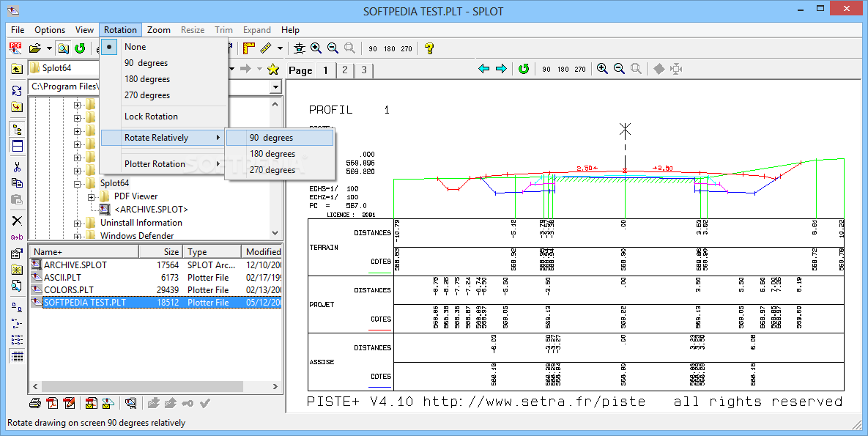This screenshot has height=436, width=868.
Task: Open dropdown arrow beside the ruler tool
Action: click(x=280, y=48)
